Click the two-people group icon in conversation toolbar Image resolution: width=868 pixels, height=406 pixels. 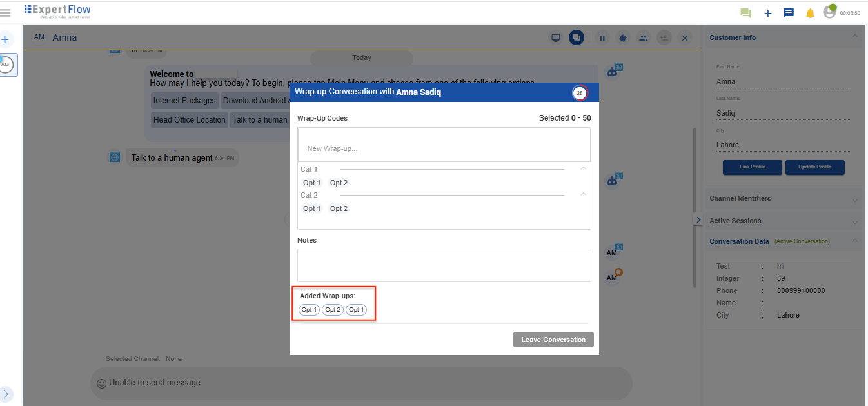coord(643,38)
